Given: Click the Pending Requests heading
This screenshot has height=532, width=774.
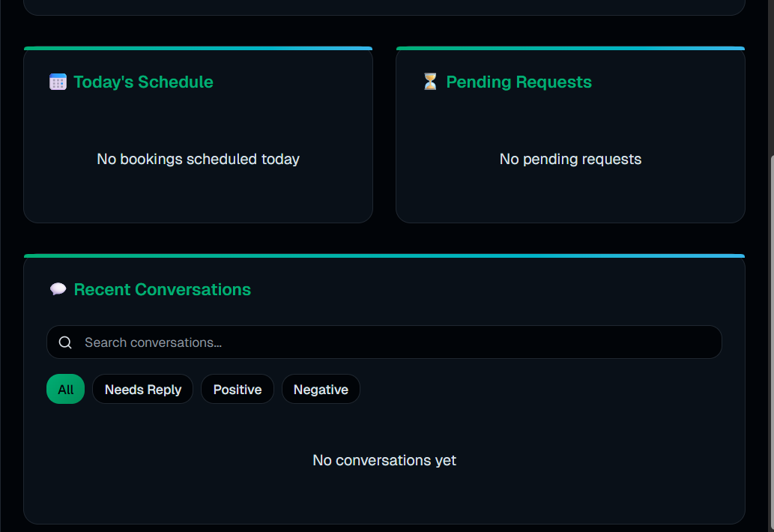Looking at the screenshot, I should pos(518,82).
